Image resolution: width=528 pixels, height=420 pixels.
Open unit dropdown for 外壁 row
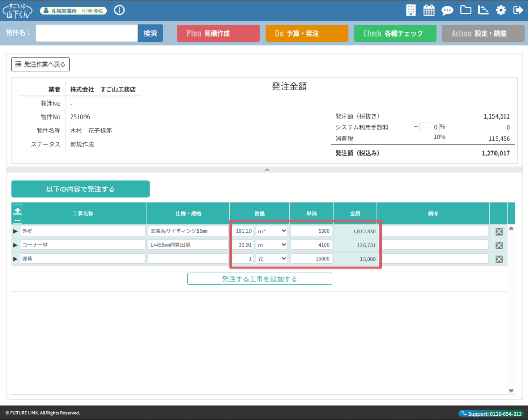pos(272,231)
